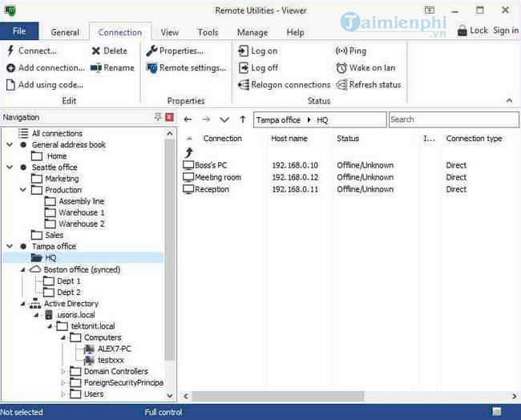Click the Sign in link

click(506, 30)
